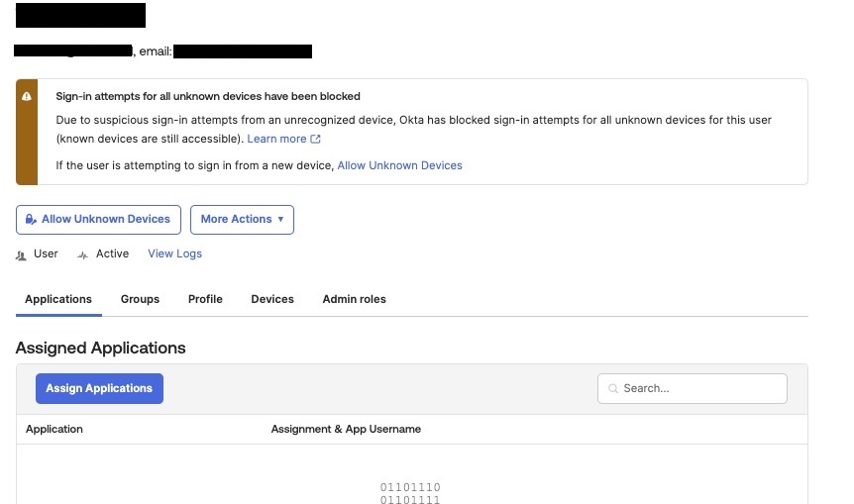Open View Logs for this user
Image resolution: width=854 pixels, height=504 pixels.
pos(174,254)
